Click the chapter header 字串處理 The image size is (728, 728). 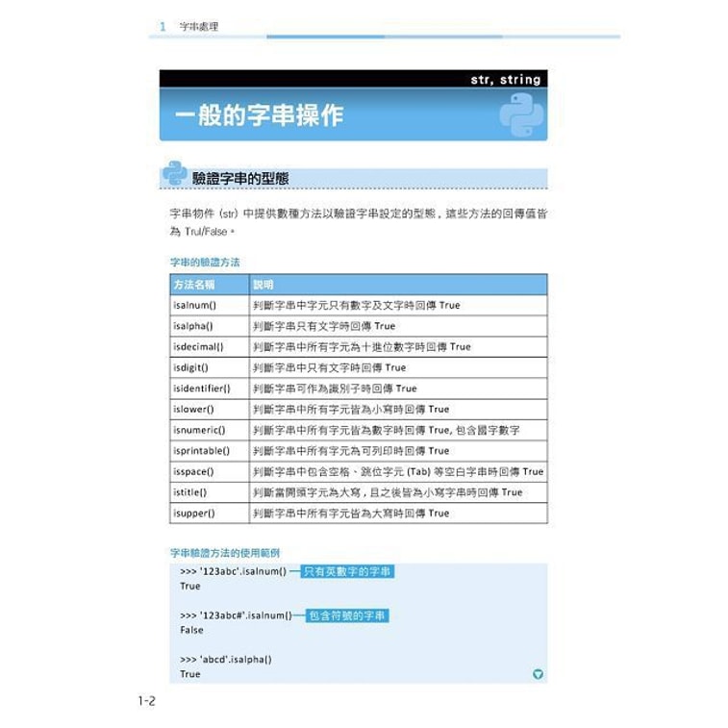(199, 27)
